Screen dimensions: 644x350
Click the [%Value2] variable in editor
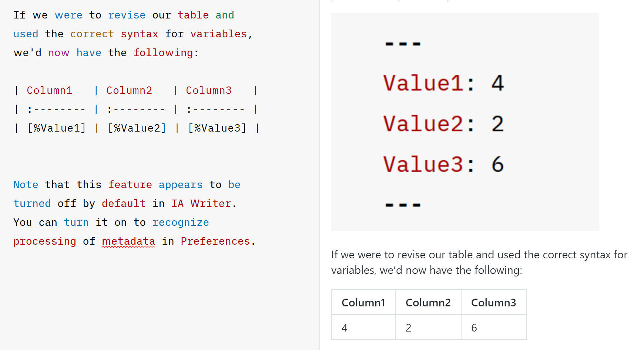[137, 128]
